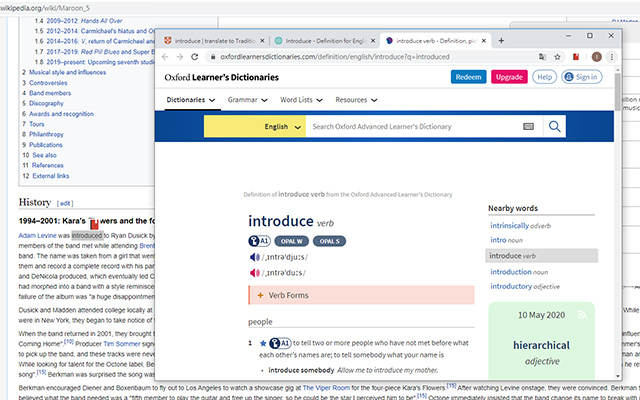Image resolution: width=640 pixels, height=400 pixels.
Task: Close the 'Introduce - Definition for English' tab
Action: [x=373, y=41]
